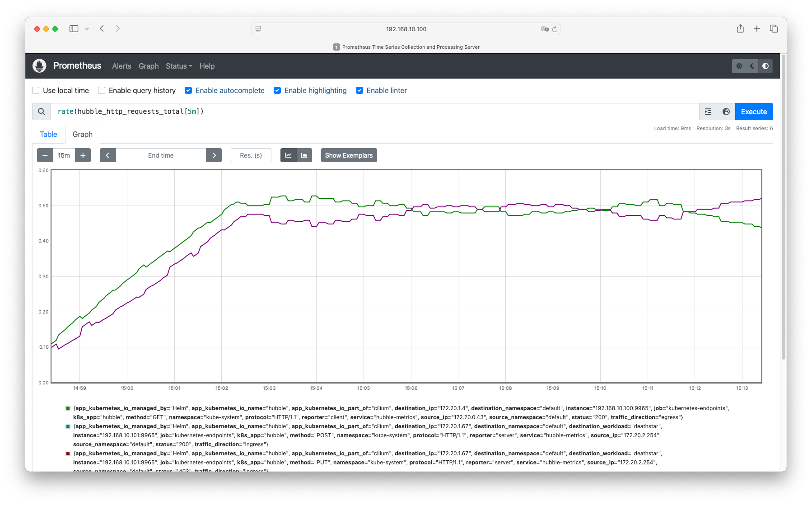Open a new Safari tab
This screenshot has width=812, height=505.
(x=757, y=28)
